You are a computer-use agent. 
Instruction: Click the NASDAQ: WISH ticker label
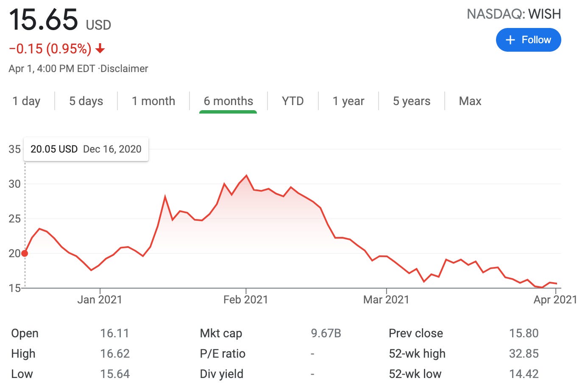514,14
